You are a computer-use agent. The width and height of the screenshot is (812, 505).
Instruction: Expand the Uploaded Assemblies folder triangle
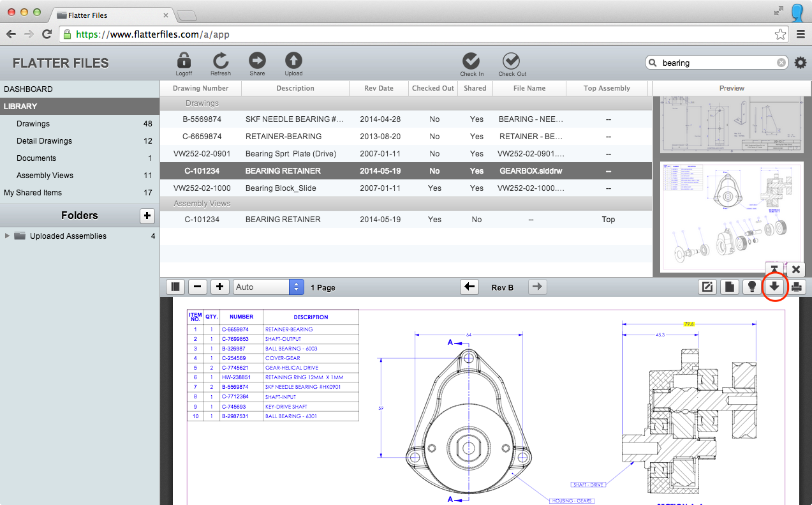tap(8, 236)
